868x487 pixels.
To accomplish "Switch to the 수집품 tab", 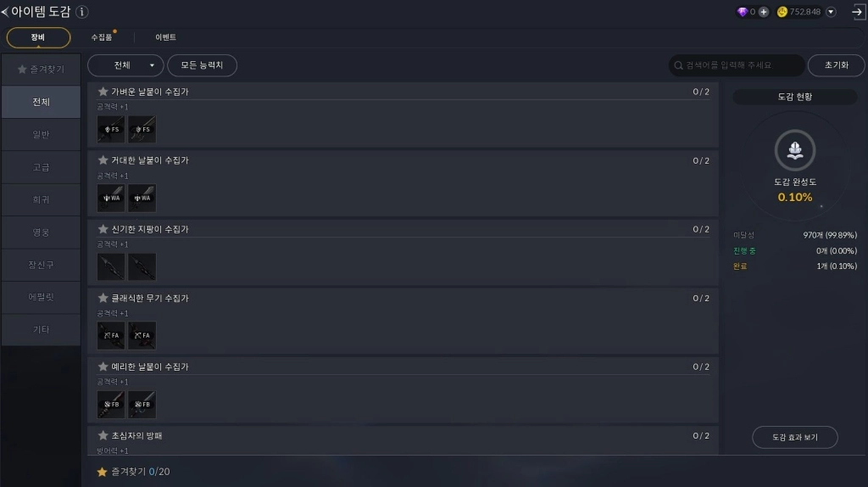I will [x=102, y=37].
